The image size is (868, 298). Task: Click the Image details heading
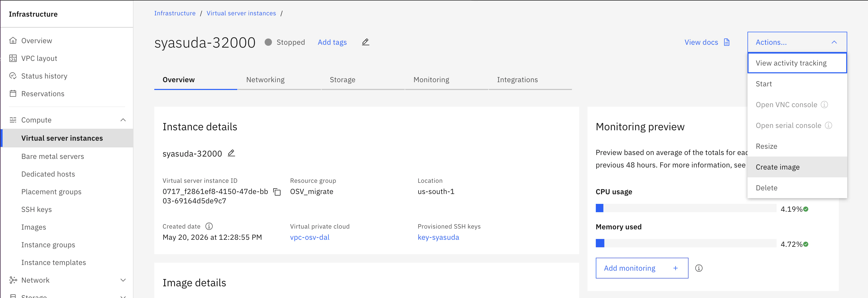(195, 282)
